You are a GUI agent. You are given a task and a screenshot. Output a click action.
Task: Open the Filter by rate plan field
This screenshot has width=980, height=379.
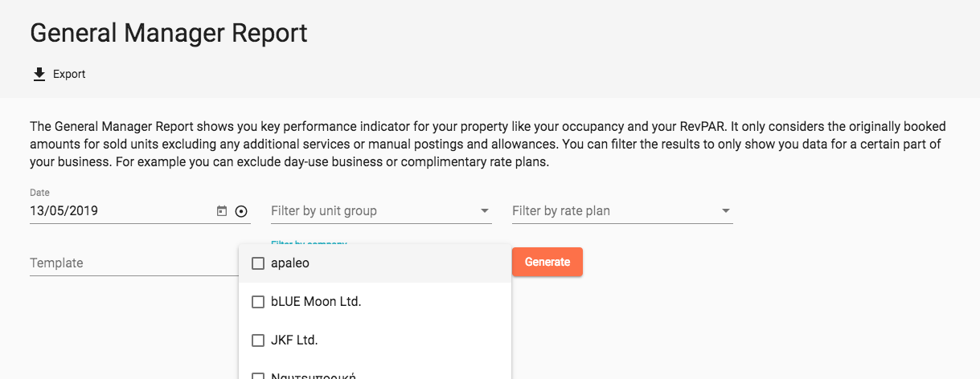(x=622, y=211)
